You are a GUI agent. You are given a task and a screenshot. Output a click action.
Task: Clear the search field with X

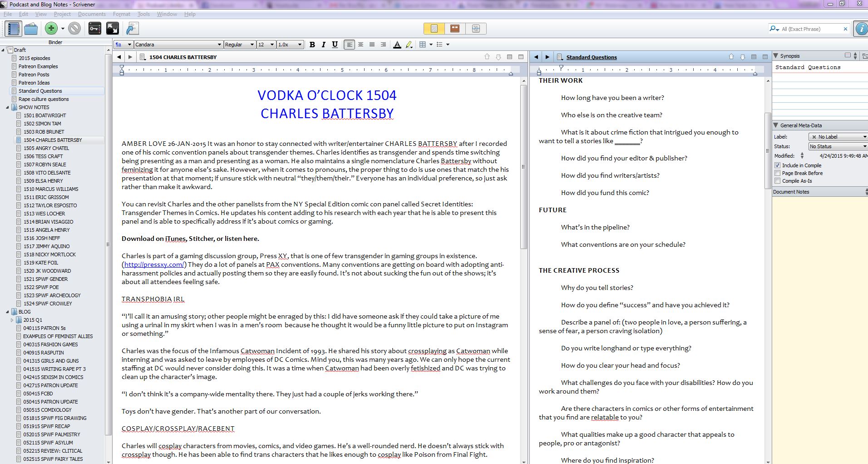[845, 29]
